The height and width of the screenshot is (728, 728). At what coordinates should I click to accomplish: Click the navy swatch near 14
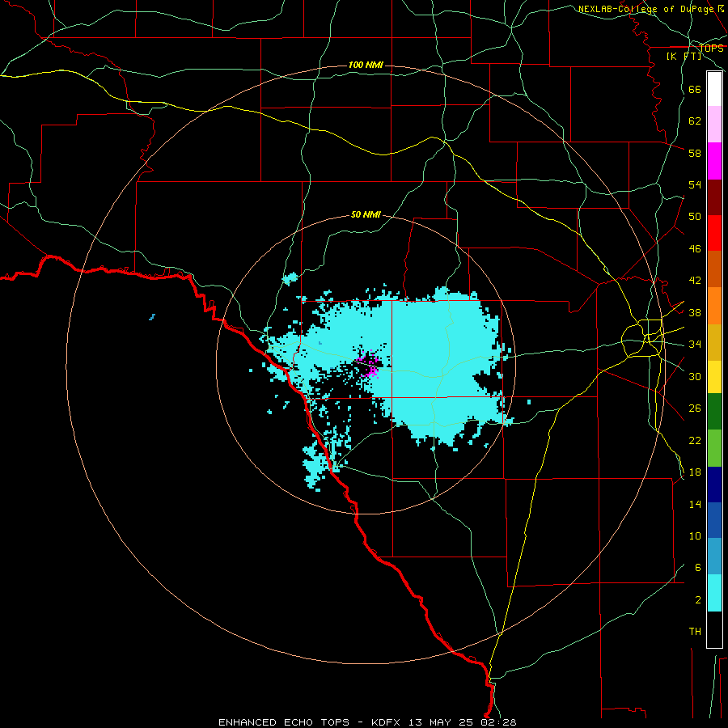[x=714, y=485]
